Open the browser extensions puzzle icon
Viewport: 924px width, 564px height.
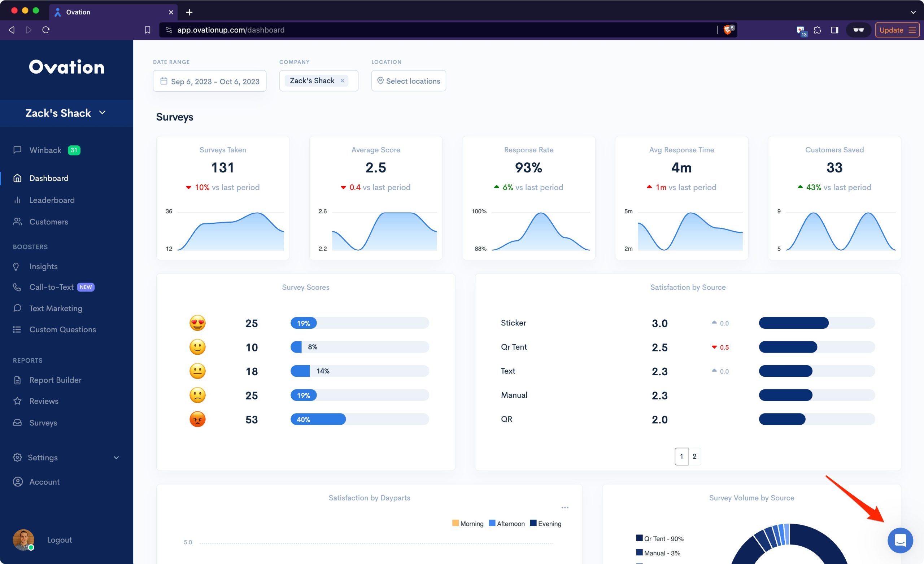click(818, 30)
